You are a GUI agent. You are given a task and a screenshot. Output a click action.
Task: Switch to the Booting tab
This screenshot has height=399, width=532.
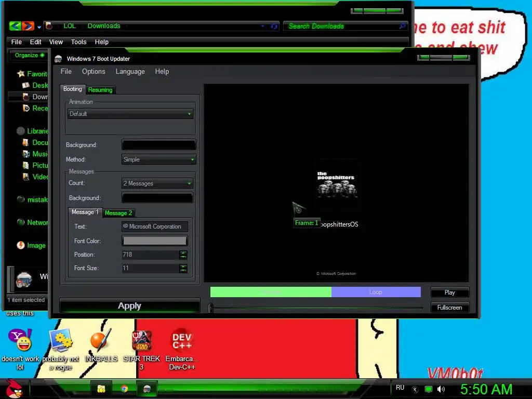pyautogui.click(x=73, y=89)
